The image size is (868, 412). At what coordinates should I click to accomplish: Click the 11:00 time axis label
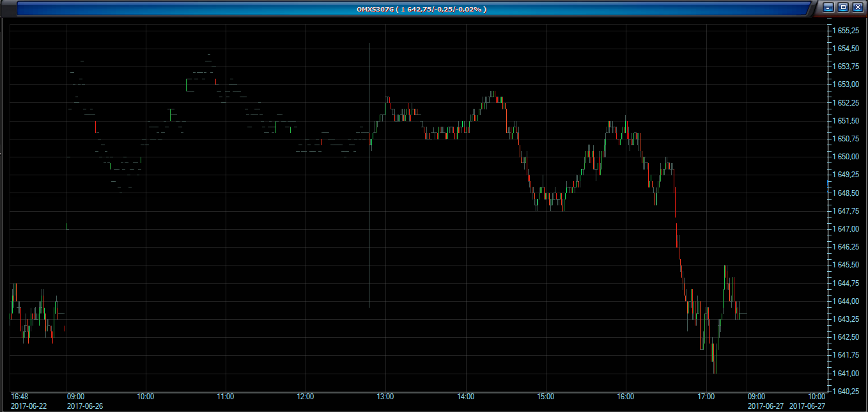coord(225,397)
